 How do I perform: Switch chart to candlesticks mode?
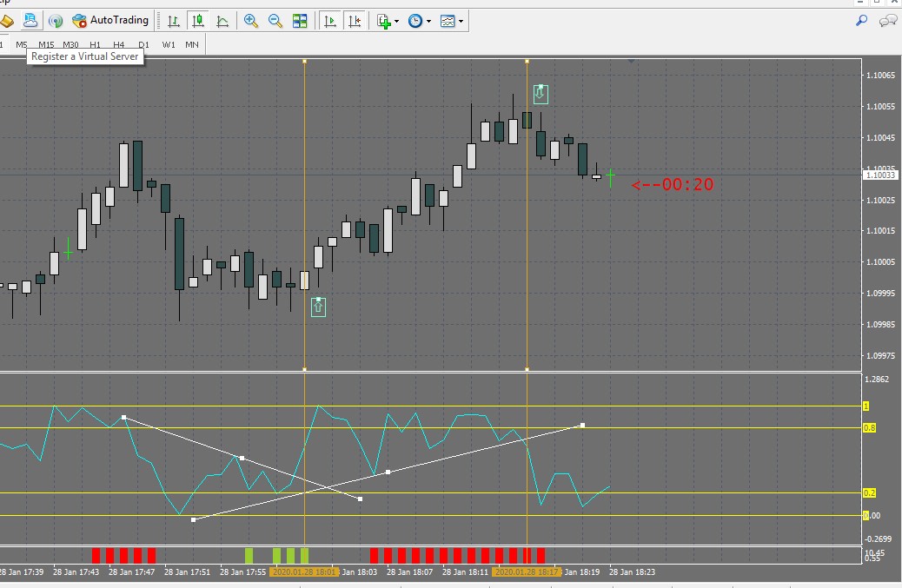pyautogui.click(x=198, y=21)
